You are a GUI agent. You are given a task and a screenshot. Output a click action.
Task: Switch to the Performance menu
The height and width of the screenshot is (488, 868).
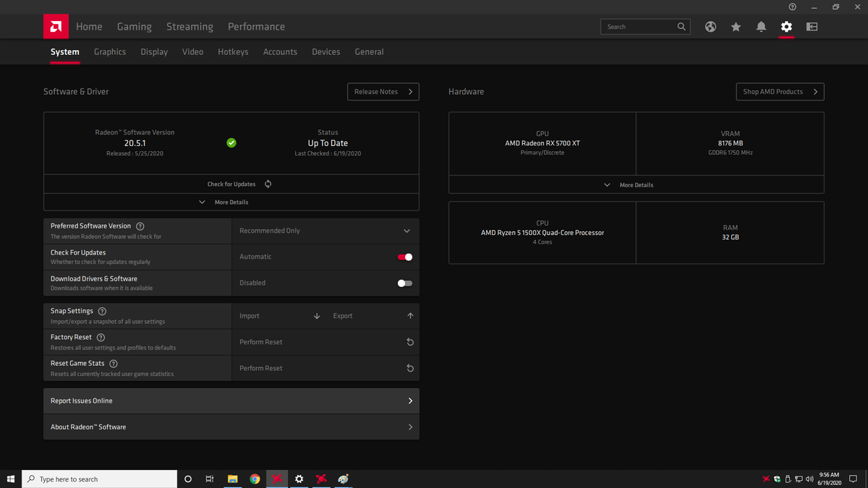coord(256,26)
